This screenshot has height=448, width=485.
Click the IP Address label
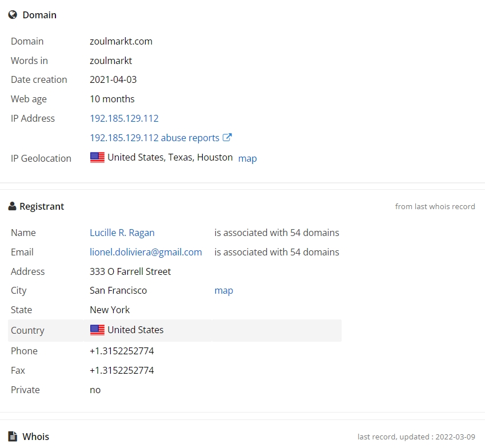click(x=33, y=118)
